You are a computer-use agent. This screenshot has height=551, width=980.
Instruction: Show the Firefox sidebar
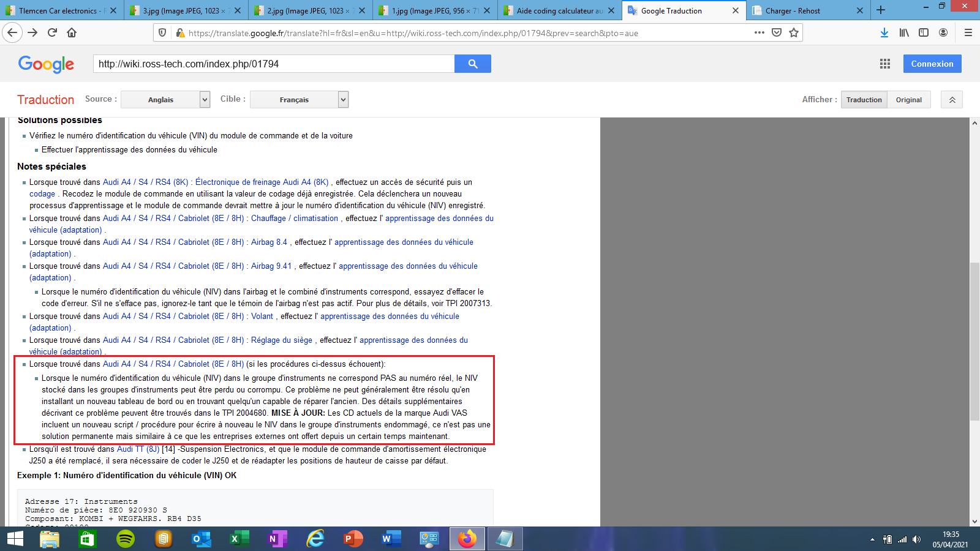coord(924,32)
